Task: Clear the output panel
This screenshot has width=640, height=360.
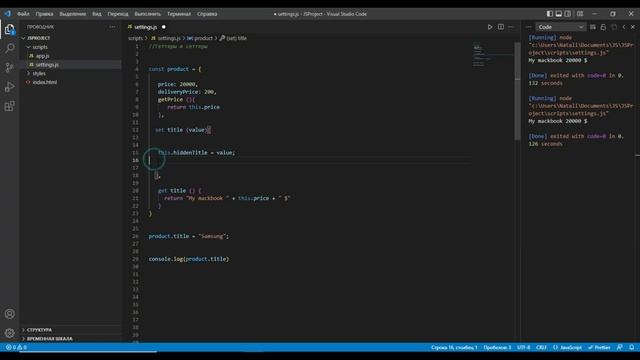Action: coord(593,27)
